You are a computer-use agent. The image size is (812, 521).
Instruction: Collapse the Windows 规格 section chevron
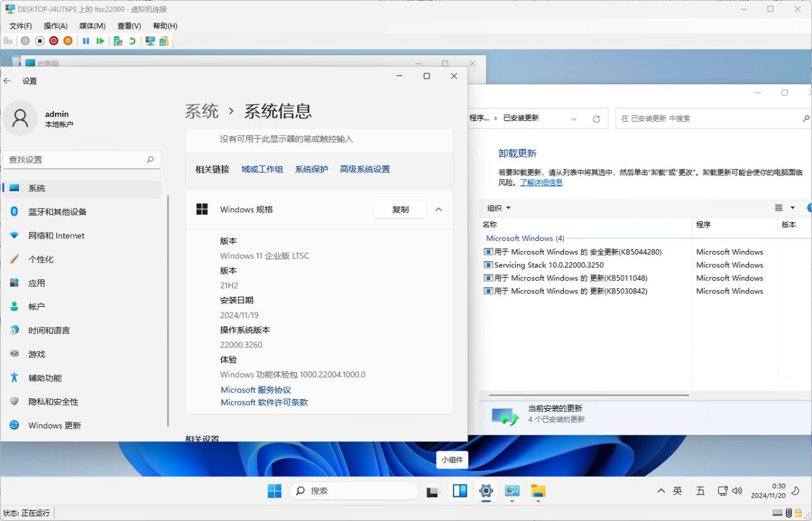tap(438, 209)
